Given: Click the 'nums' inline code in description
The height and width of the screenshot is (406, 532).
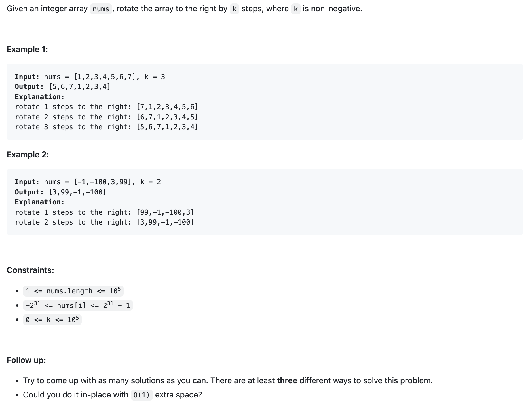Looking at the screenshot, I should click(101, 9).
